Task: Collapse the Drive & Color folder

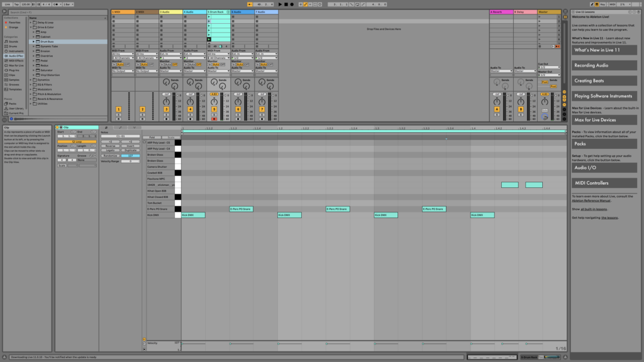Action: click(31, 28)
